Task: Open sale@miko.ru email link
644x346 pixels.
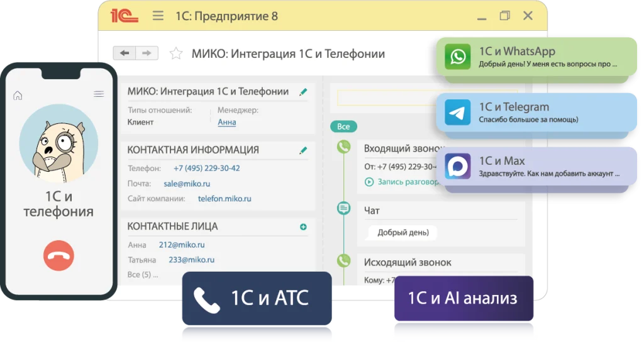Action: click(187, 184)
